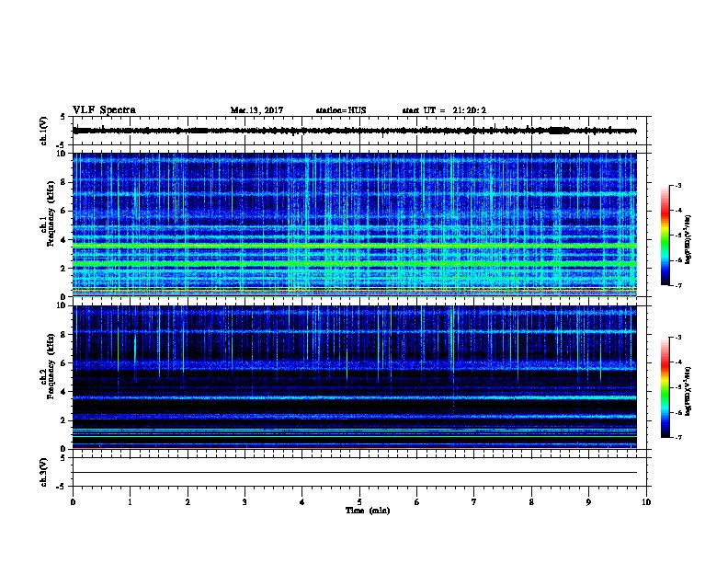
Task: Click the "VLF Spectra" plot title
Action: tap(104, 110)
